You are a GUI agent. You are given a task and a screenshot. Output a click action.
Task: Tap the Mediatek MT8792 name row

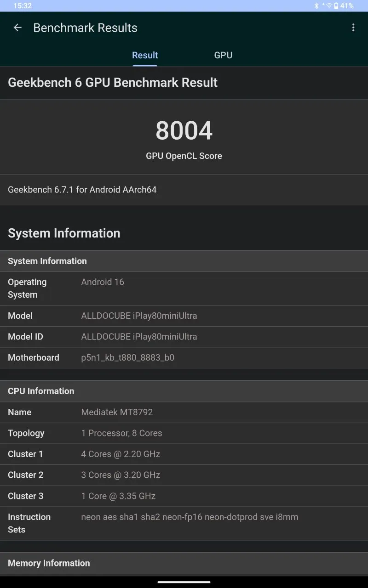(x=184, y=413)
